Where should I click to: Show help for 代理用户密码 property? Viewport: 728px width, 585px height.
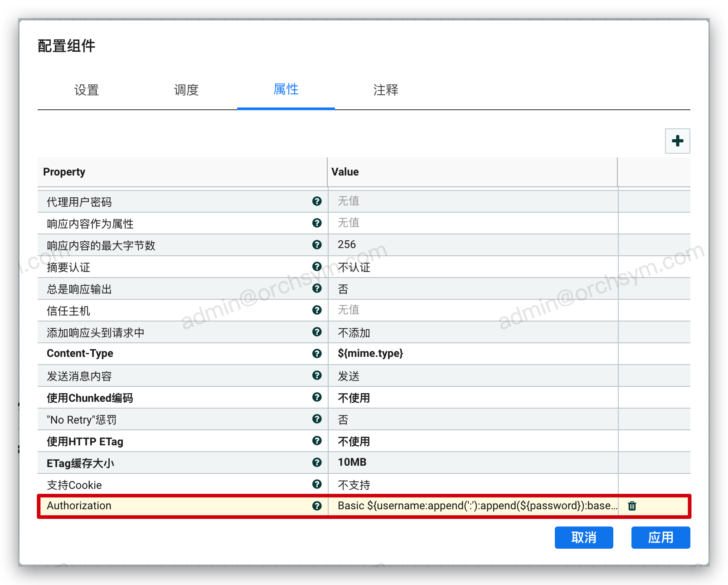click(317, 201)
